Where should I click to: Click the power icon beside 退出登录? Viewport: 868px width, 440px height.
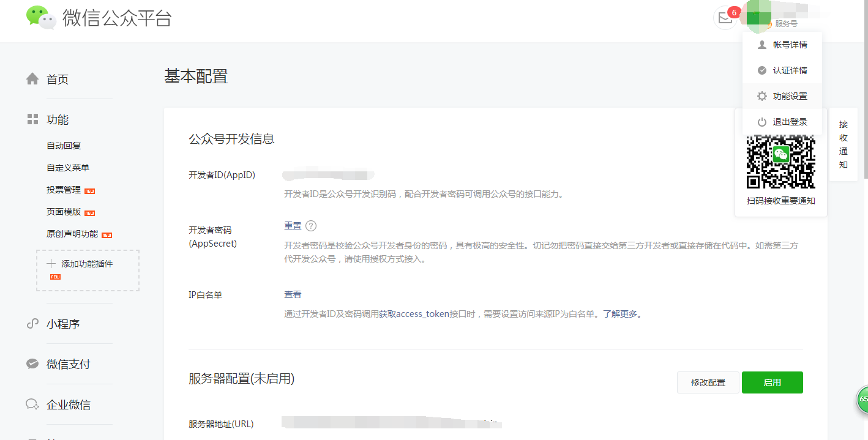(x=762, y=122)
